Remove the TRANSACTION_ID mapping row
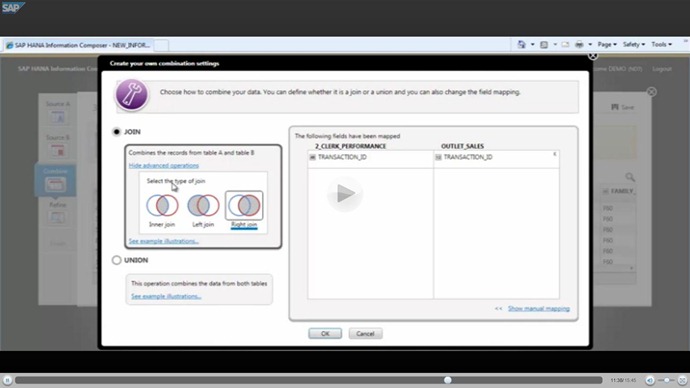The width and height of the screenshot is (690, 388). 554,154
